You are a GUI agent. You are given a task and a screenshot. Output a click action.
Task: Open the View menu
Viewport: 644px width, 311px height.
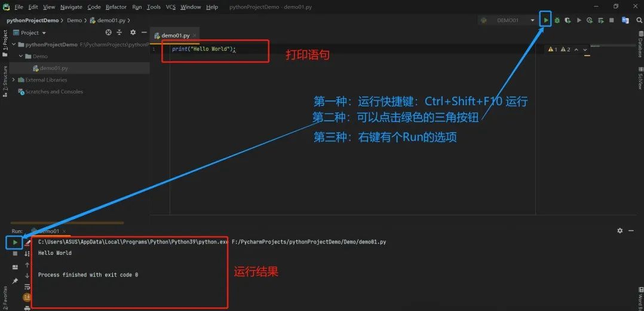pos(49,7)
